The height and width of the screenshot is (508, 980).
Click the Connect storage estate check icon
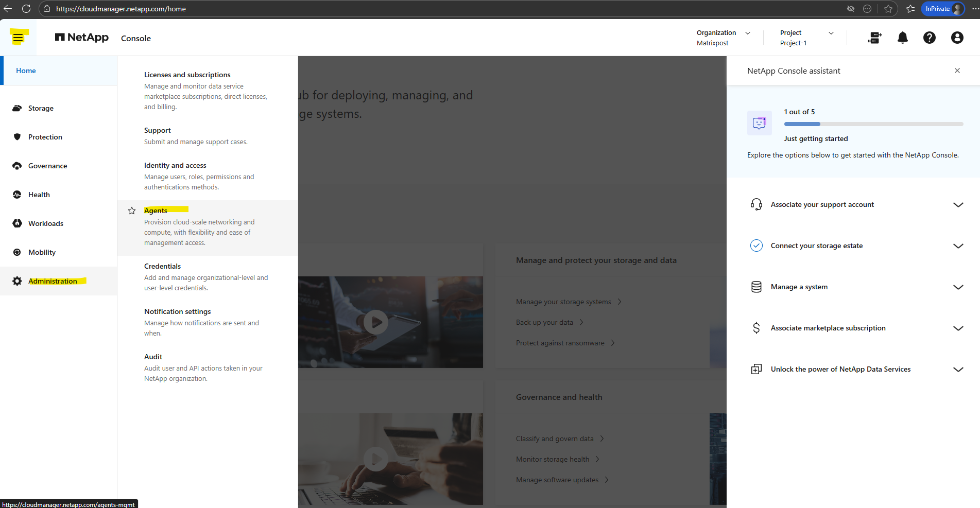[757, 246]
